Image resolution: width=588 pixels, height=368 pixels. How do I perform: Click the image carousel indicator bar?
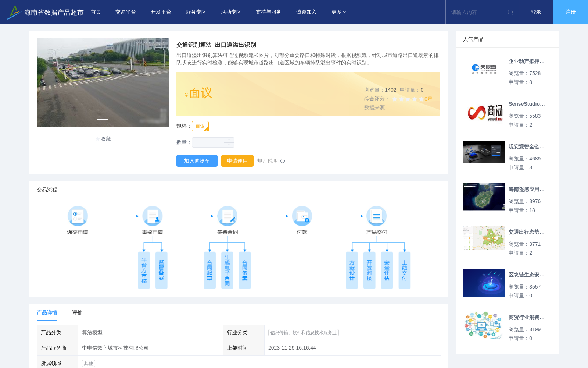[103, 119]
